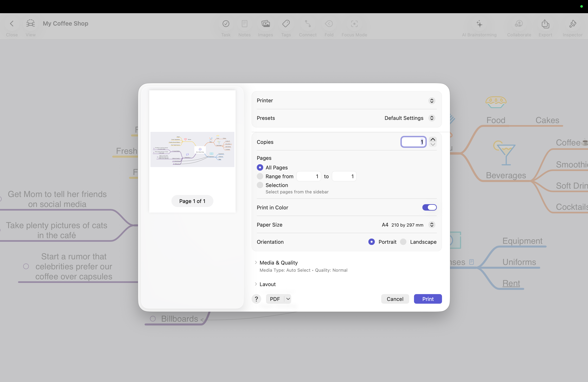Select the Cakes topic

click(x=547, y=120)
